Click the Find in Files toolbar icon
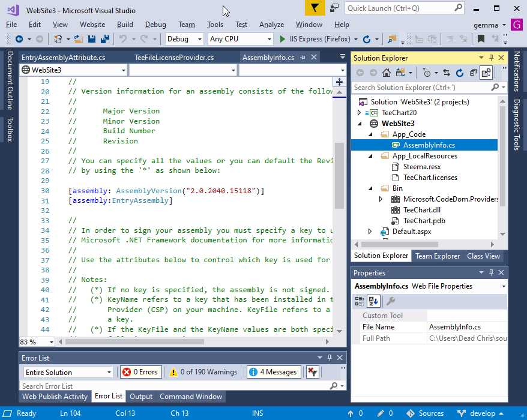 pos(391,39)
